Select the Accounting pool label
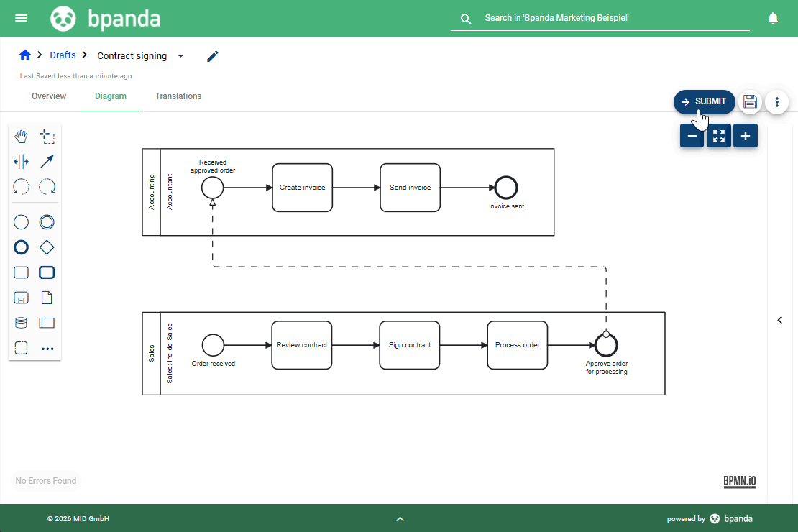The width and height of the screenshot is (798, 532). (x=151, y=193)
